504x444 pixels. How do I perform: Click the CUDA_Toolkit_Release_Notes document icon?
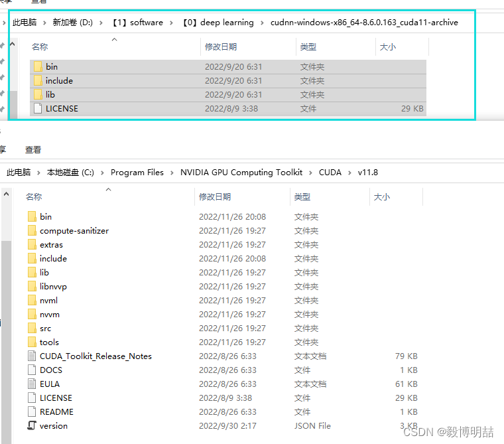coord(32,356)
